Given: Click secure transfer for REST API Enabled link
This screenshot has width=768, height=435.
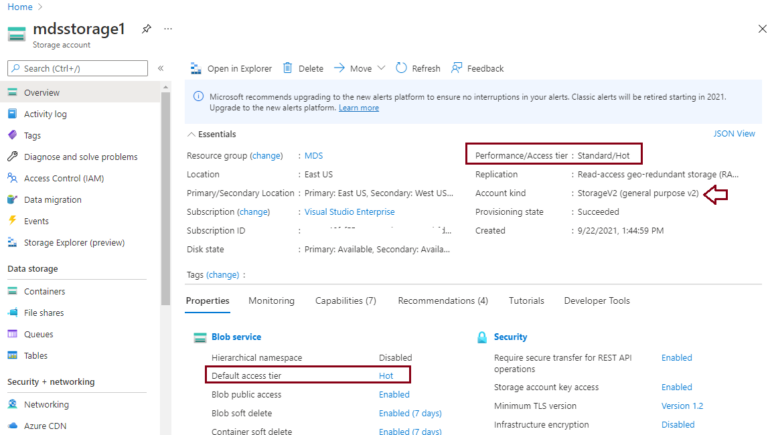Looking at the screenshot, I should pos(676,358).
